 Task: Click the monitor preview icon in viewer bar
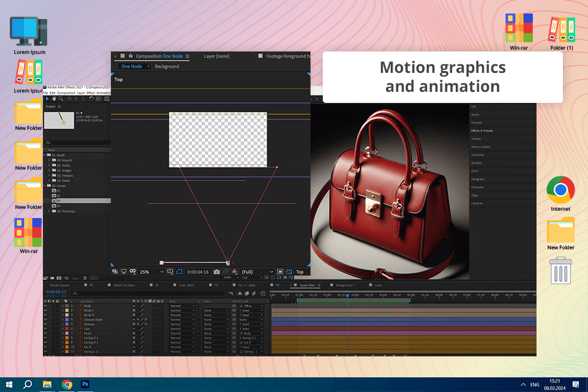[124, 271]
